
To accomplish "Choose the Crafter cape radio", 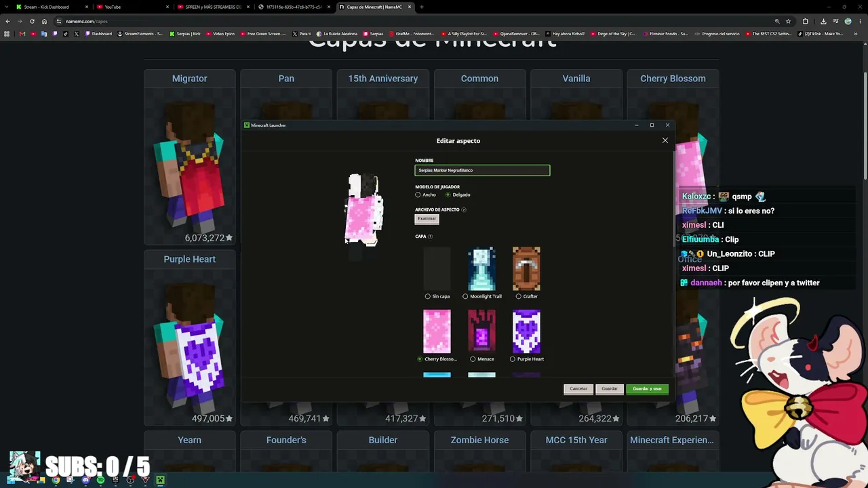I will pyautogui.click(x=519, y=297).
